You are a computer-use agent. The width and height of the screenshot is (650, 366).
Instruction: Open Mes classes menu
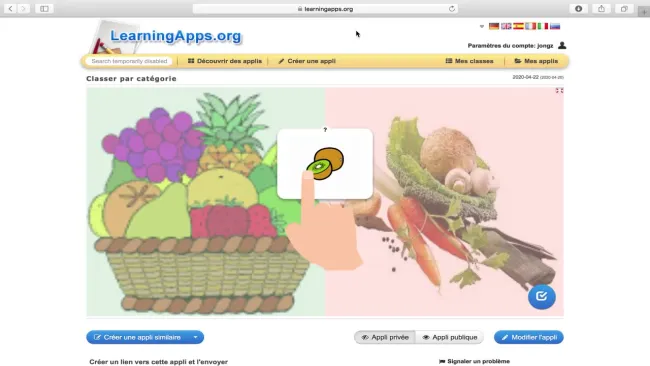pos(469,61)
